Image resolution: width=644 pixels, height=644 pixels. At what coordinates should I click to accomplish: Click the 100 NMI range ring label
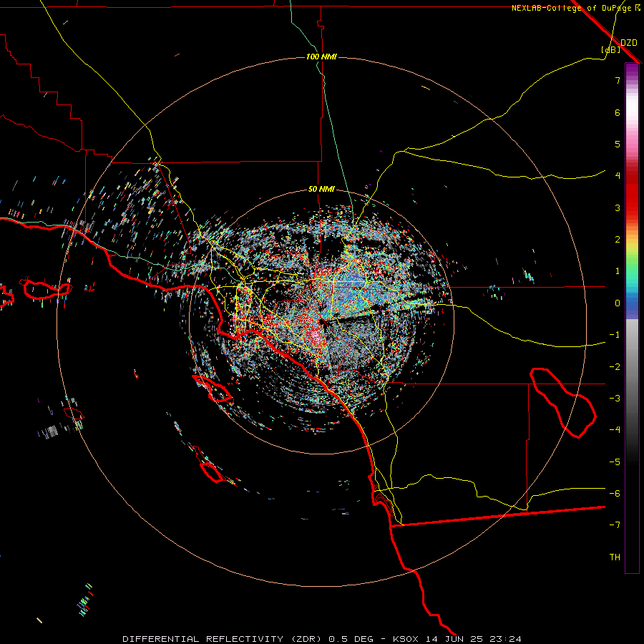(321, 57)
